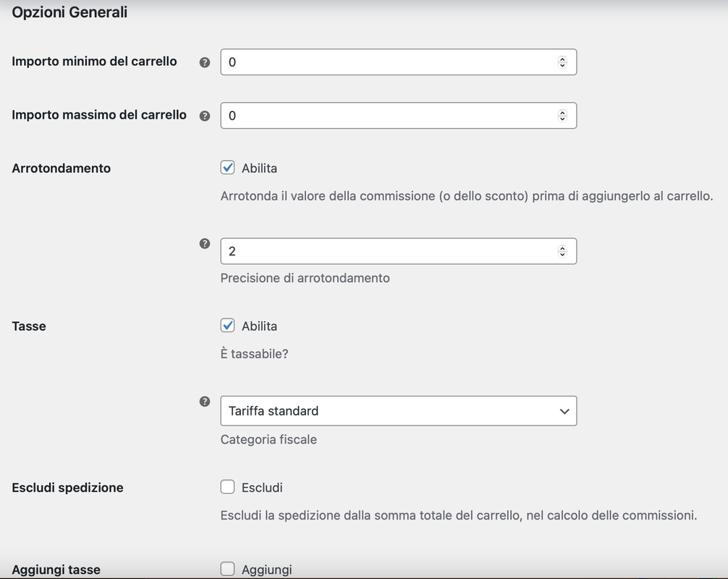Viewport: 728px width, 579px height.
Task: Click the Aggiungi tasse row label
Action: [56, 570]
